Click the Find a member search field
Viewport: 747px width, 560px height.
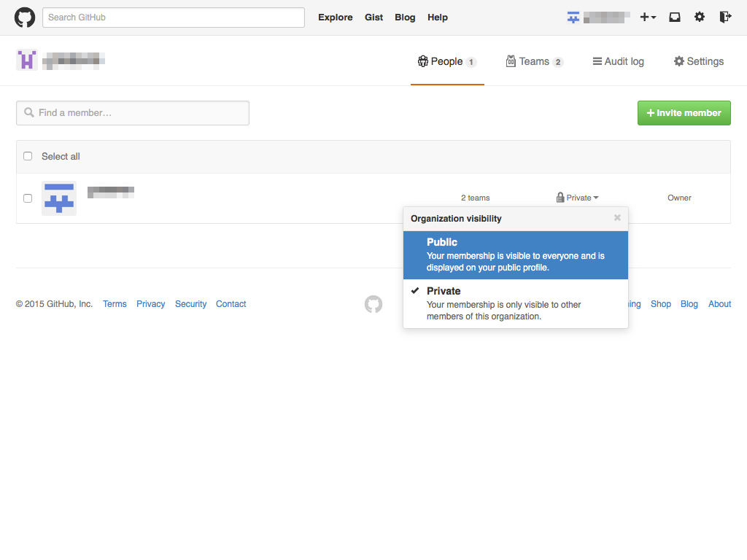coord(133,113)
